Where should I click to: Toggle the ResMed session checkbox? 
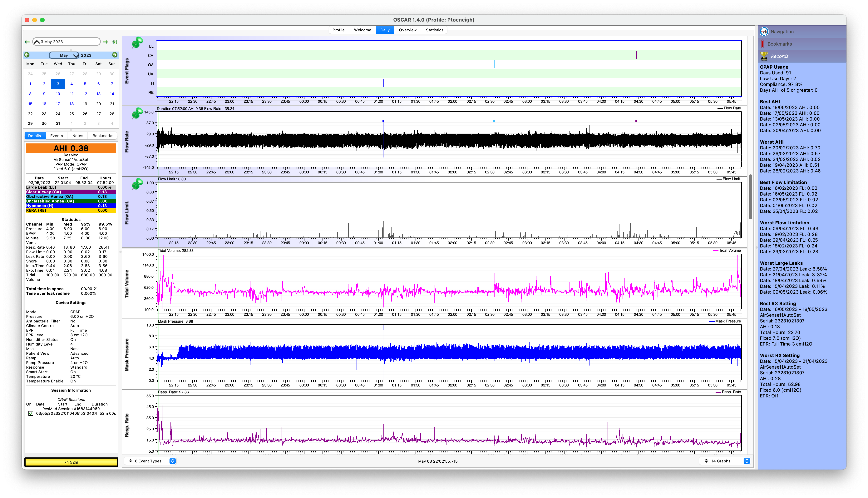31,413
